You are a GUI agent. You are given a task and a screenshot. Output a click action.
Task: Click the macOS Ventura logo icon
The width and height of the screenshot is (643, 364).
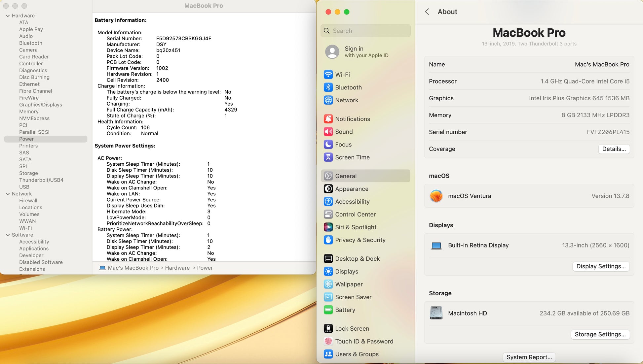436,196
